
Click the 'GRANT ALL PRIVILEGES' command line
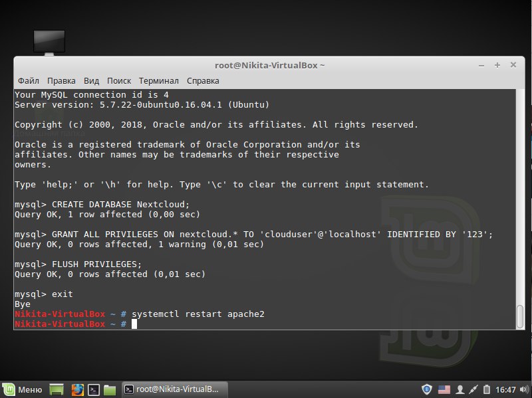253,235
